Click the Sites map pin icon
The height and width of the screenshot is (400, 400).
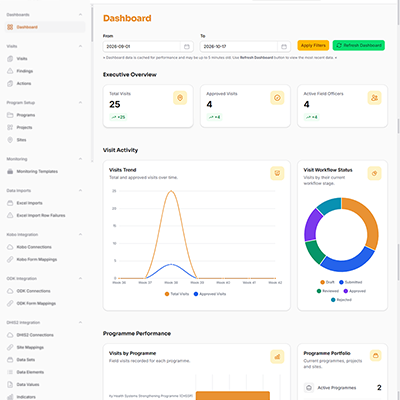coord(10,140)
